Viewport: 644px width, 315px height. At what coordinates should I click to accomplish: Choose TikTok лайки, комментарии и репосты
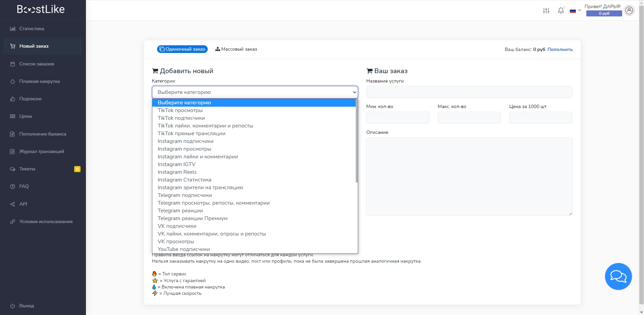(x=254, y=126)
